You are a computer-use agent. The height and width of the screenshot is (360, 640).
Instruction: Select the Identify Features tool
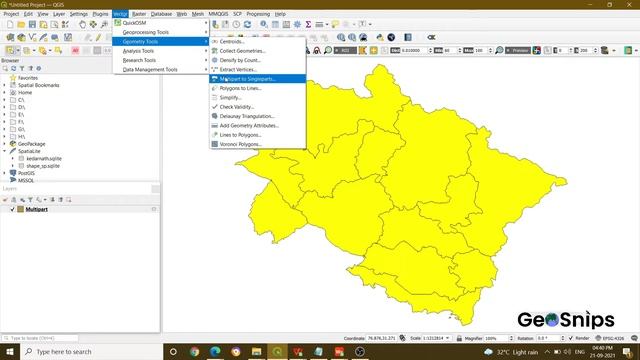tap(264, 24)
